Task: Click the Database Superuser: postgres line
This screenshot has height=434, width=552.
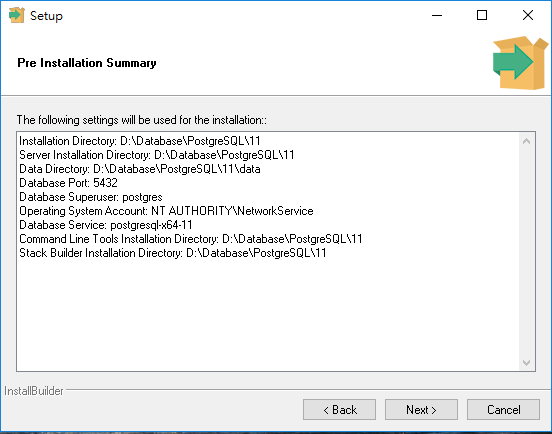Action: pyautogui.click(x=91, y=197)
